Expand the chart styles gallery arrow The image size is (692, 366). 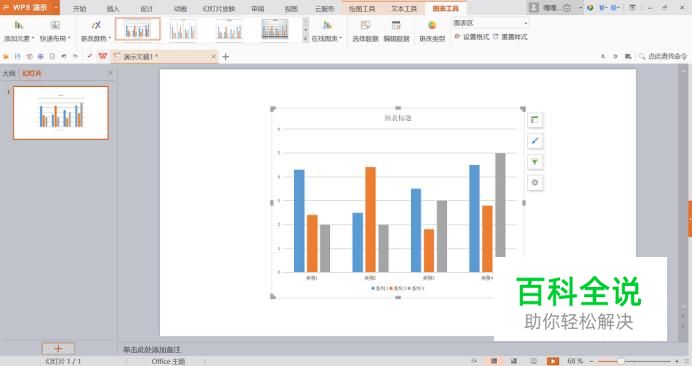click(305, 39)
